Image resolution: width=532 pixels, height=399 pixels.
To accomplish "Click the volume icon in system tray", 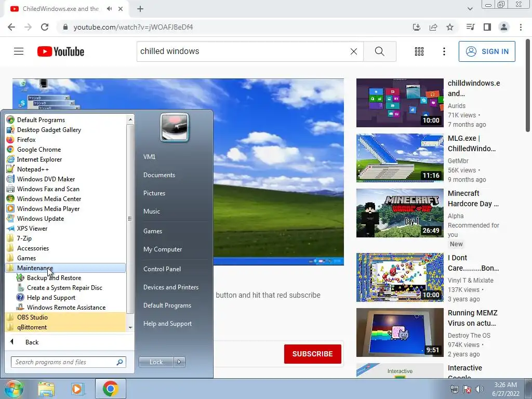I will [x=479, y=389].
